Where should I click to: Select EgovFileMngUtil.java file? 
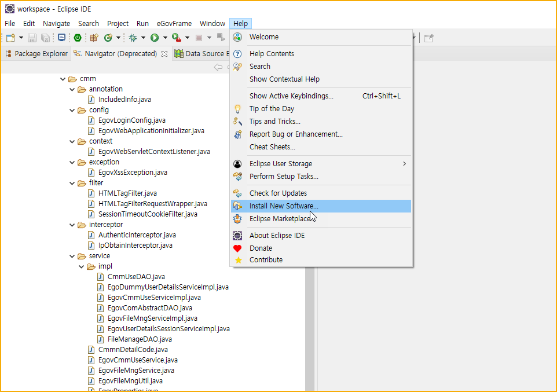130,381
